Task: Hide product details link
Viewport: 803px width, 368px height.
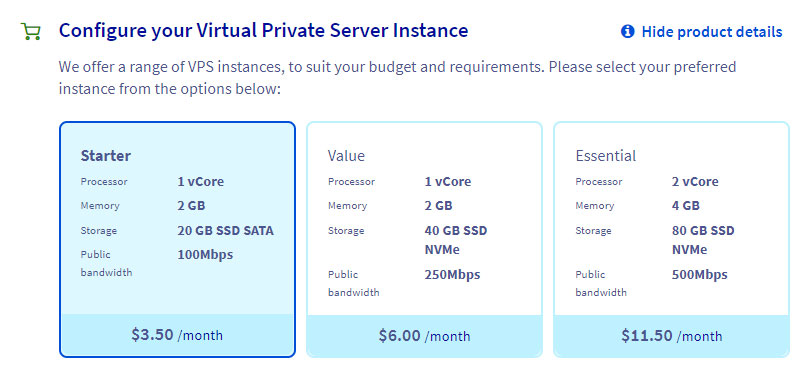Action: (712, 32)
